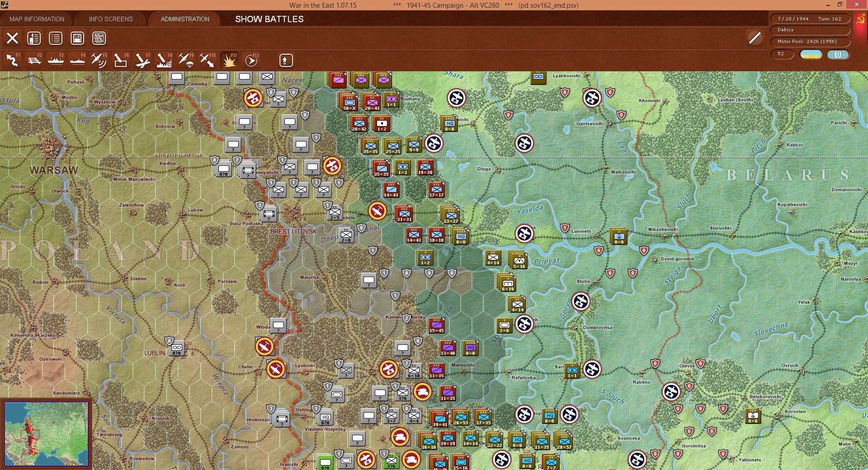Viewport: 868px width, 470px height.
Task: Click the round diagonal-slash button
Action: 755,38
